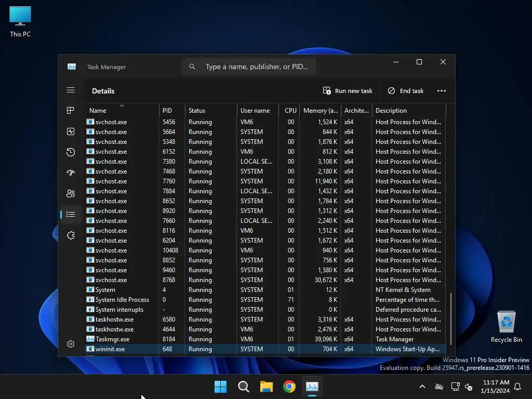Open the Performance page icon
Image resolution: width=532 pixels, height=399 pixels.
(71, 131)
